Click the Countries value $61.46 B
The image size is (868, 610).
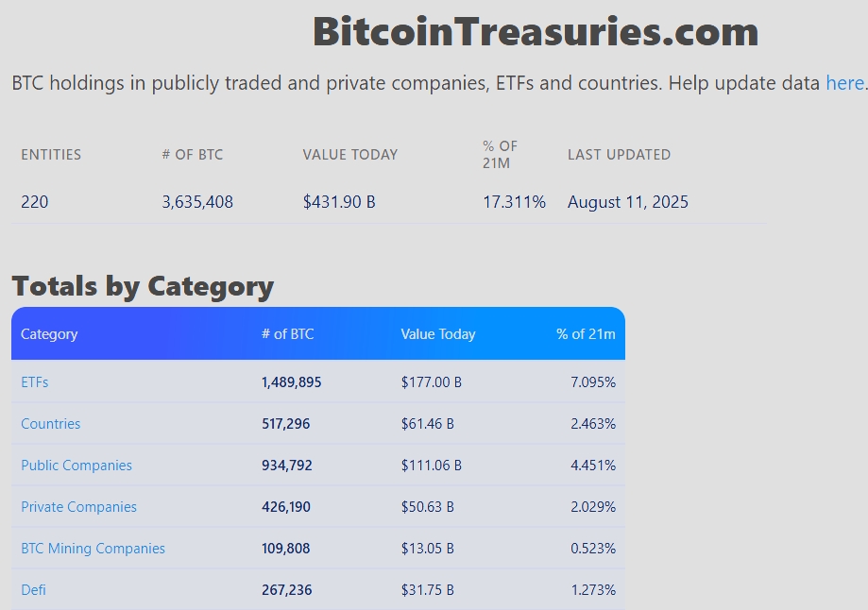point(427,424)
